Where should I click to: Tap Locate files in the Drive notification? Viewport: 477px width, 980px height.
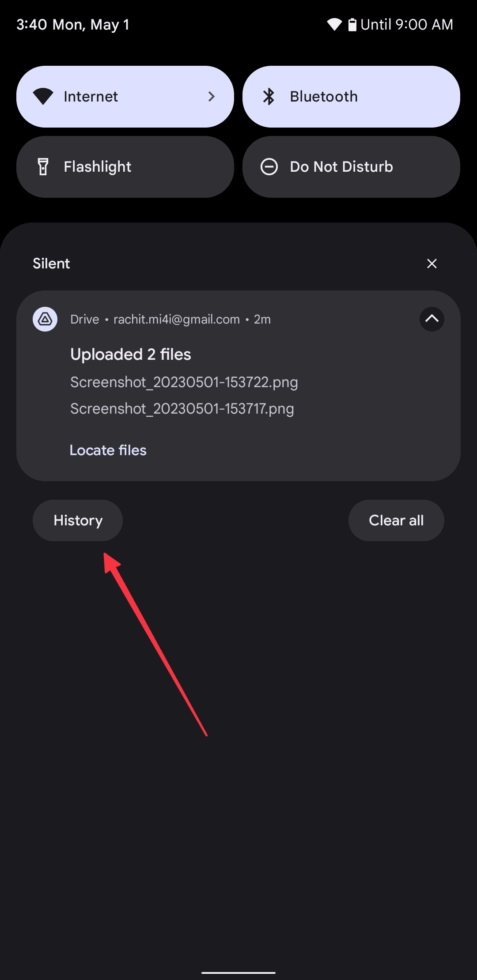tap(108, 450)
